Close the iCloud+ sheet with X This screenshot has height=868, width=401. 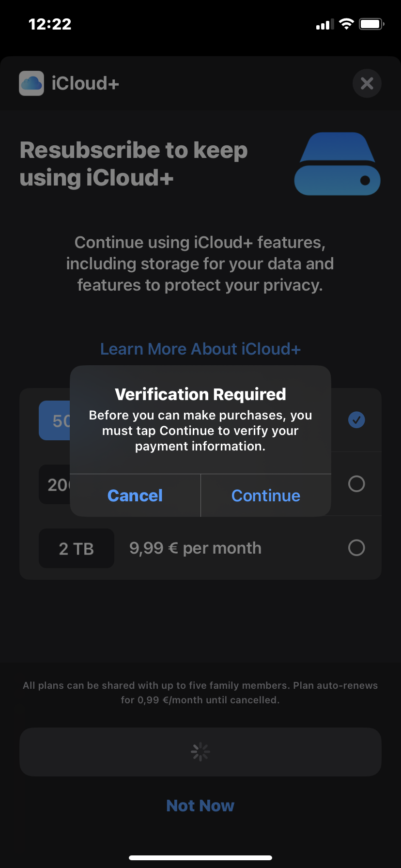point(367,83)
